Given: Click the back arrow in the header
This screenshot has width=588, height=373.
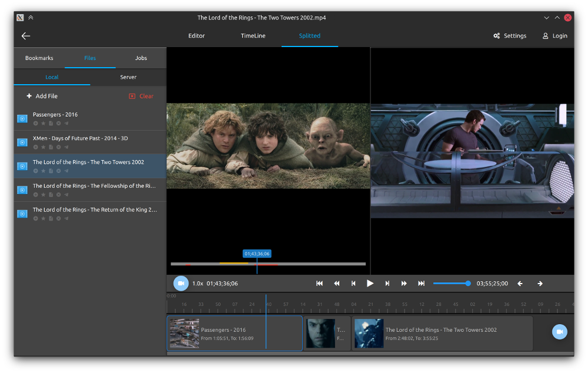Looking at the screenshot, I should tap(26, 36).
